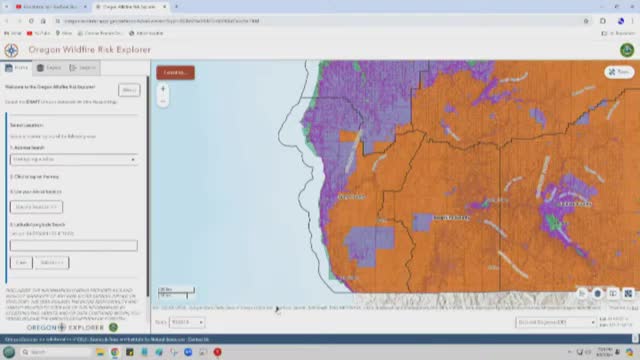640x360 pixels.
Task: Open the browser extensions icon
Action: [x=603, y=21]
